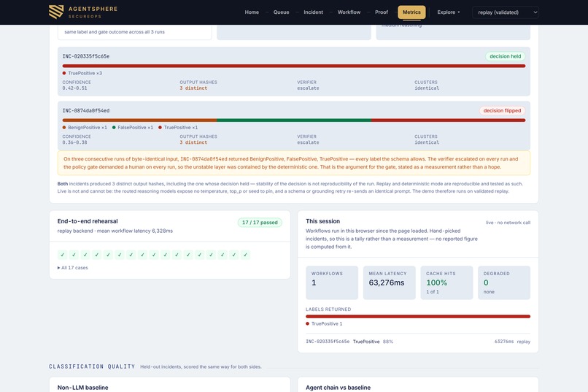Click the decision held badge
The image size is (588, 392).
pos(505,56)
